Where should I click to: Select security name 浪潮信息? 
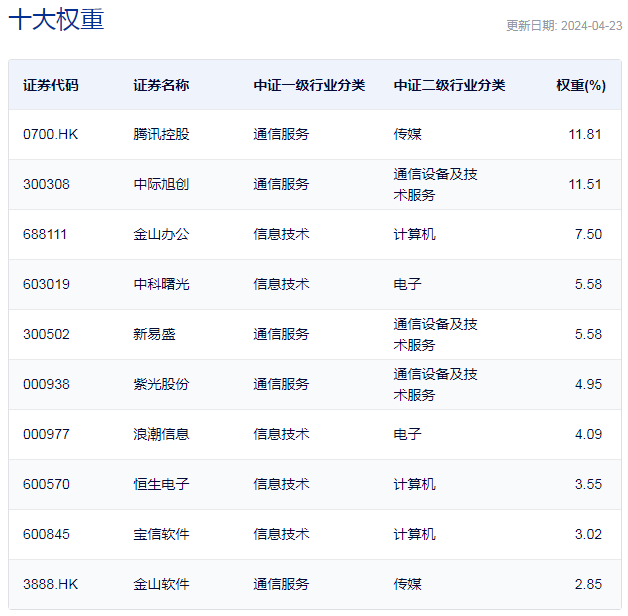(161, 435)
